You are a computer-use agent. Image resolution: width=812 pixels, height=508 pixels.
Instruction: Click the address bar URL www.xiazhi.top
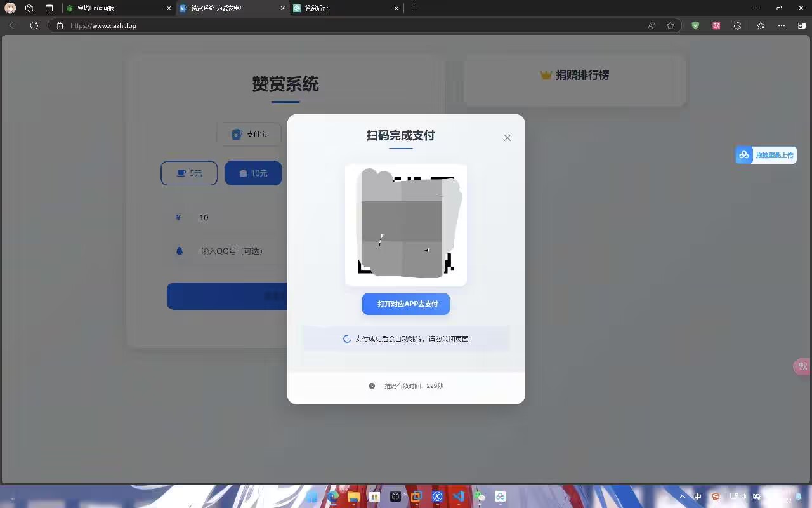tap(103, 26)
